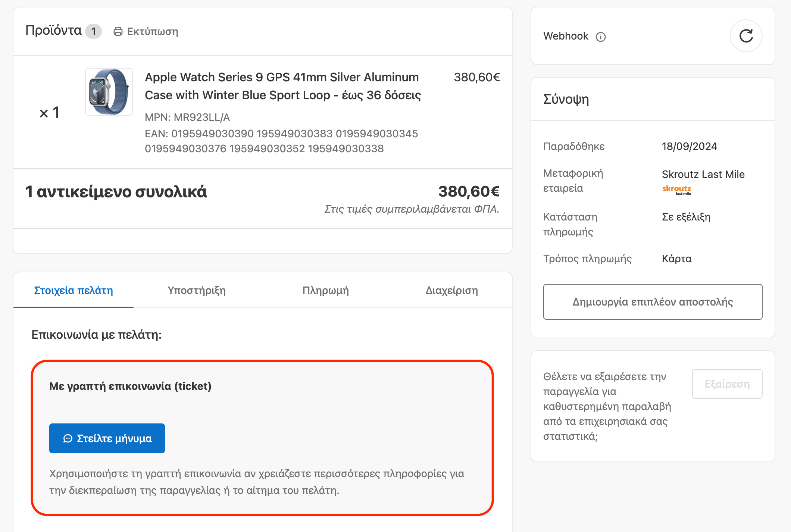Screen dimensions: 791x532
Task: Click the MPN: MR923LL/A text
Action: [x=187, y=117]
